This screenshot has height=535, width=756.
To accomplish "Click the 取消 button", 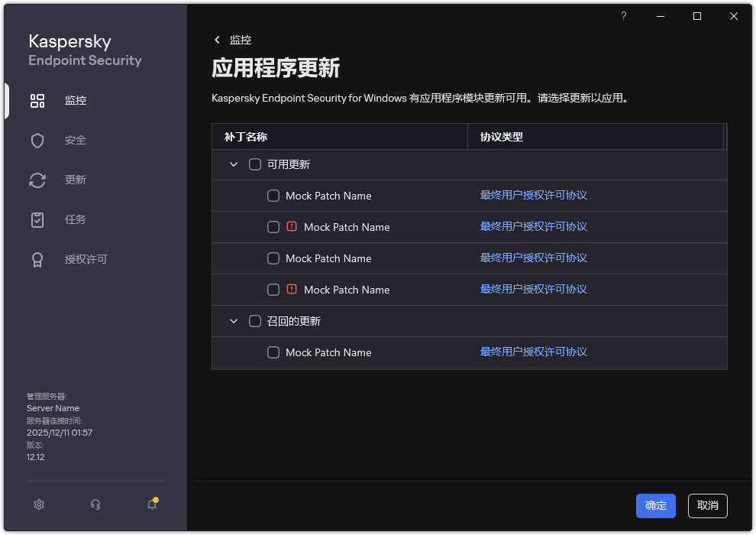I will click(707, 505).
